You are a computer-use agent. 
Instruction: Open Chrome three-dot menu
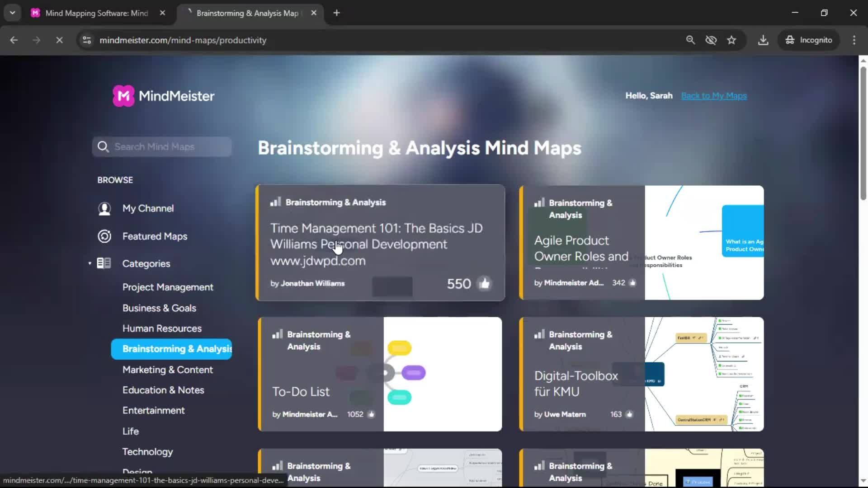854,40
